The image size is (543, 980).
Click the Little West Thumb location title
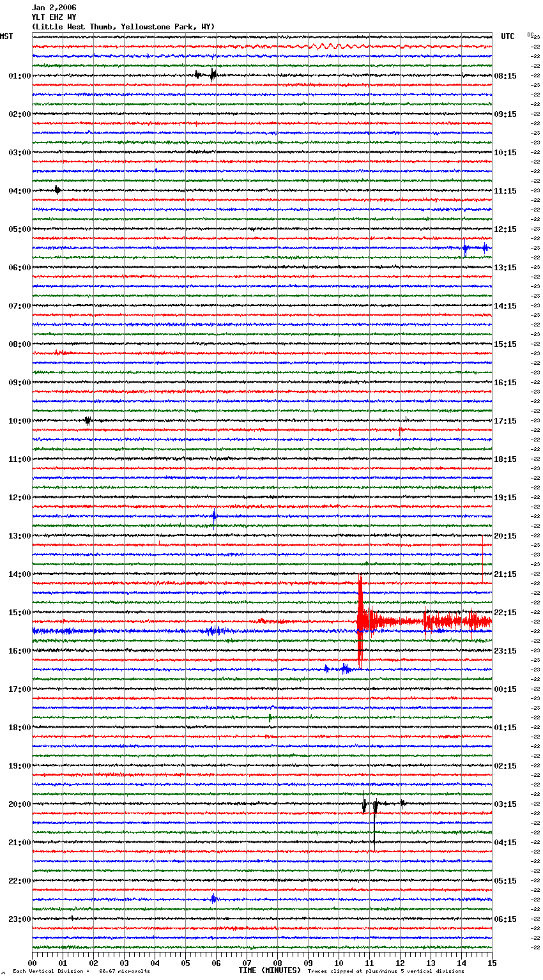tap(123, 27)
